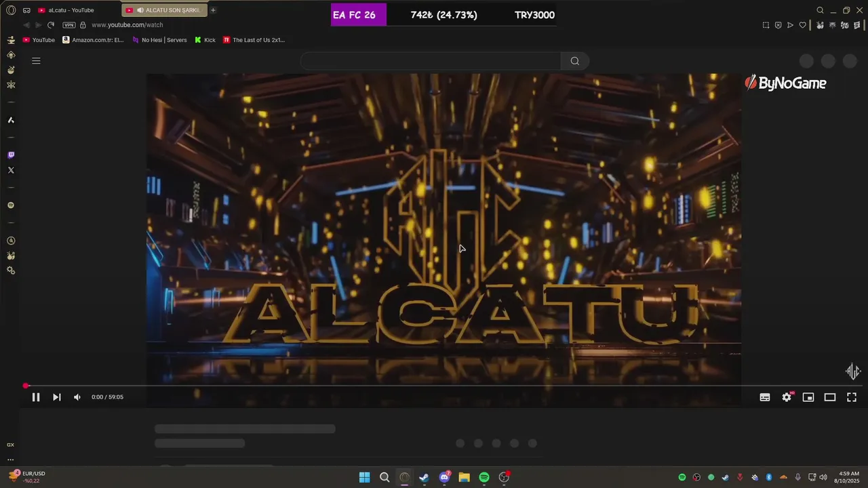Take a snapshot with the capture icon

point(766,25)
